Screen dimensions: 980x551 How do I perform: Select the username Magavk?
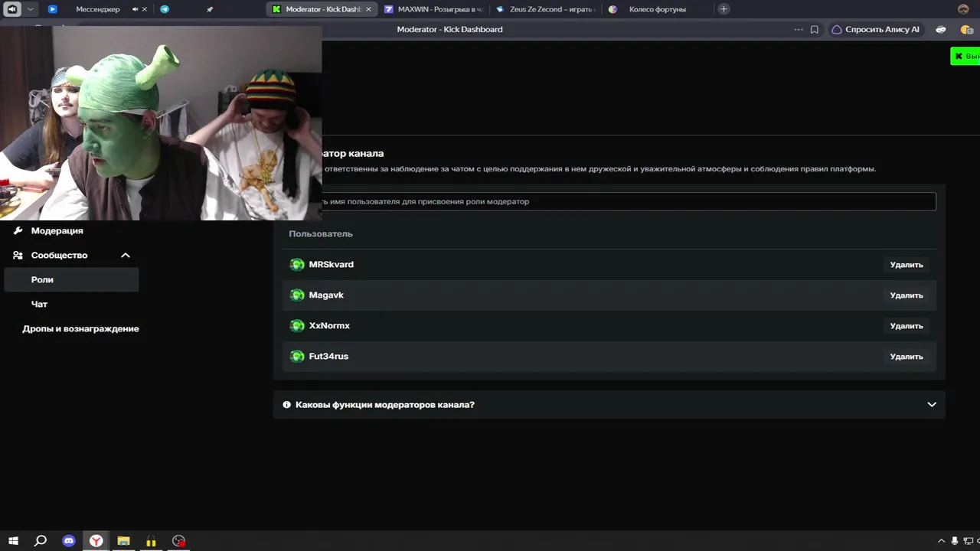click(x=326, y=295)
